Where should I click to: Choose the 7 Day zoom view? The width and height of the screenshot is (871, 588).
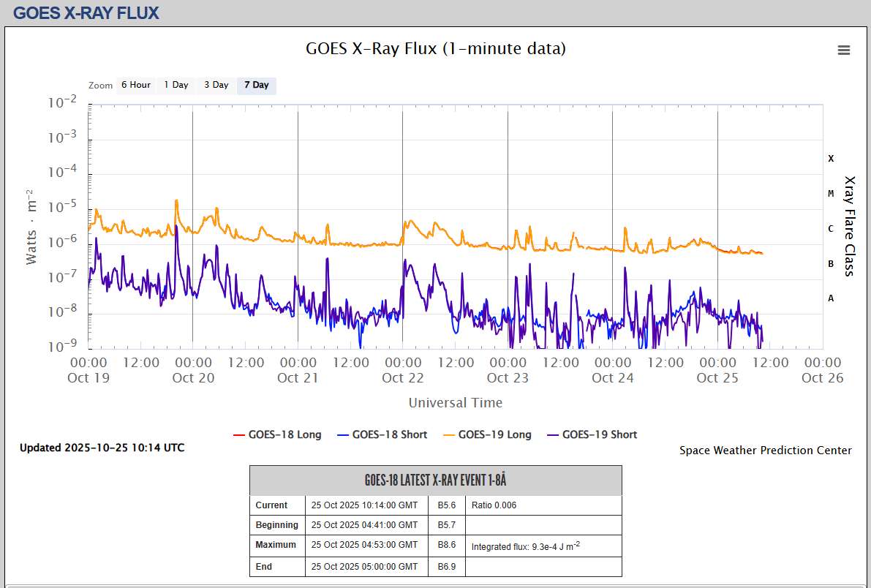click(256, 86)
